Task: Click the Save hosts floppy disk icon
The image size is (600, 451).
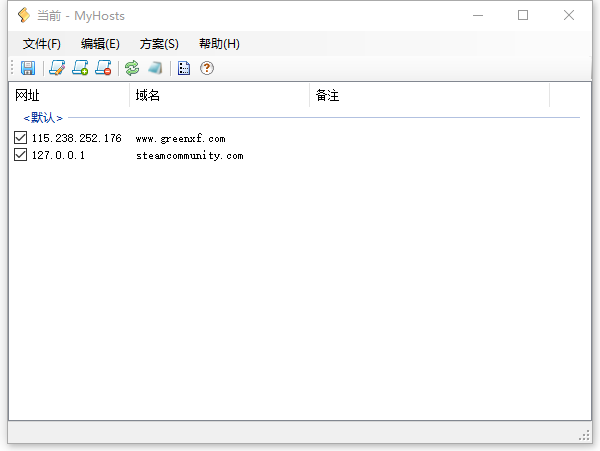Action: tap(28, 68)
